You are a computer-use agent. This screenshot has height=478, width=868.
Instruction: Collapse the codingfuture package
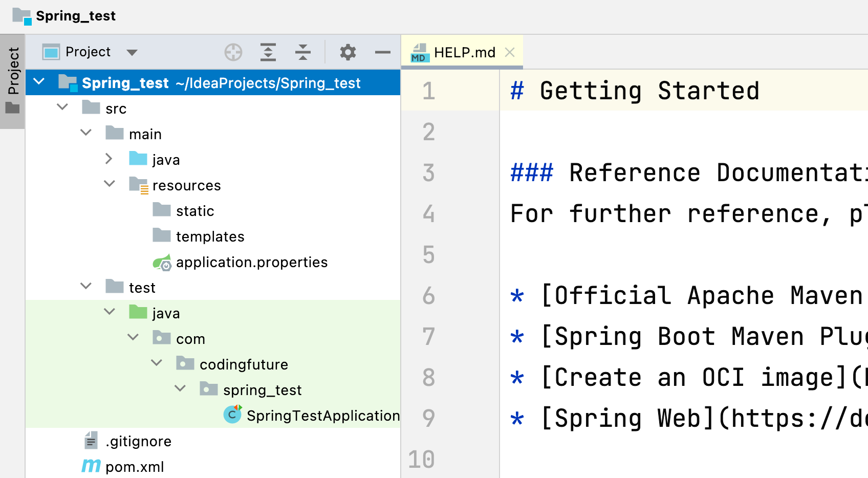pos(156,363)
